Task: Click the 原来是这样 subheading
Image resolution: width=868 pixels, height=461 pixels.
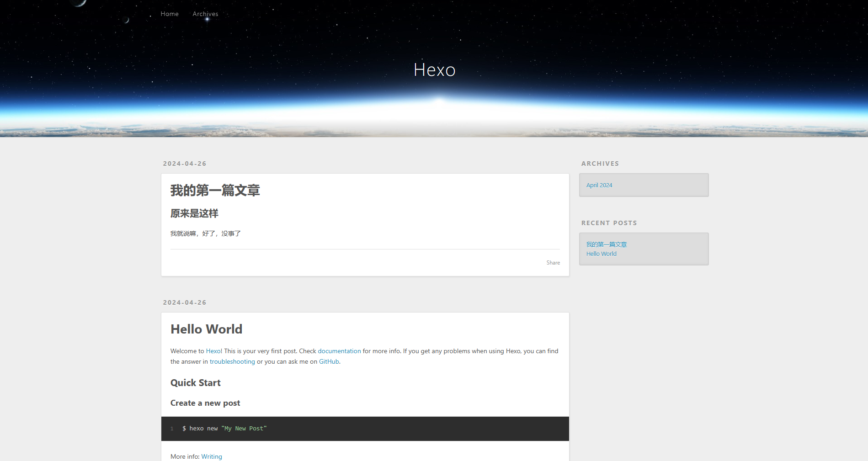Action: point(194,213)
